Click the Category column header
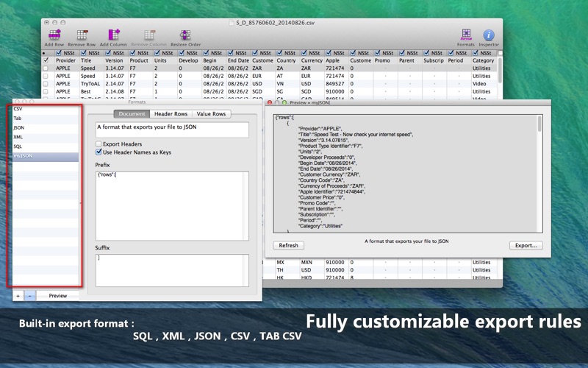This screenshot has width=588, height=368. pos(484,60)
